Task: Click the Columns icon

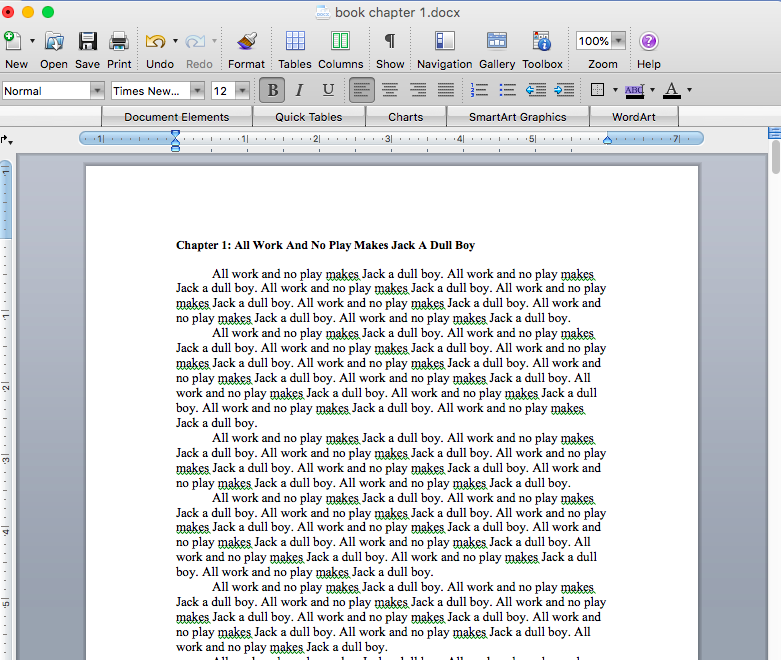Action: pos(341,41)
